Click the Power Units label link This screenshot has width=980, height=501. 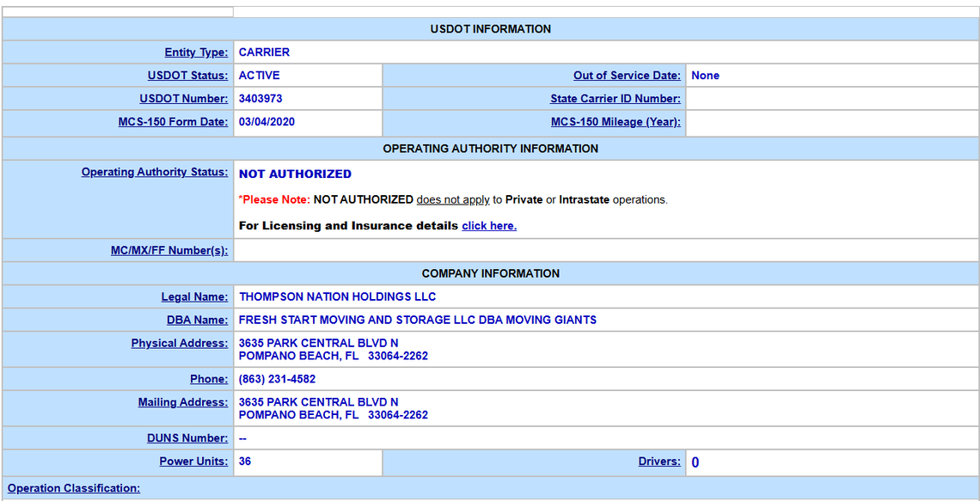coord(193,461)
